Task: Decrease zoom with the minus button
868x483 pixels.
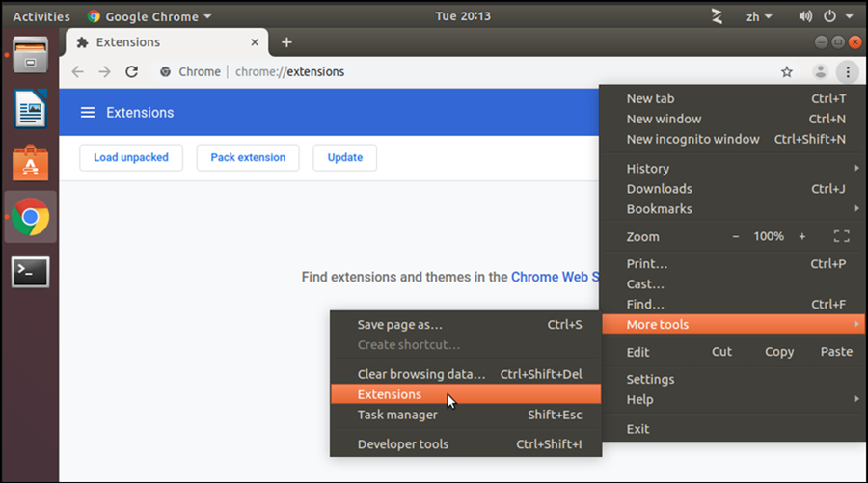Action: pos(736,236)
